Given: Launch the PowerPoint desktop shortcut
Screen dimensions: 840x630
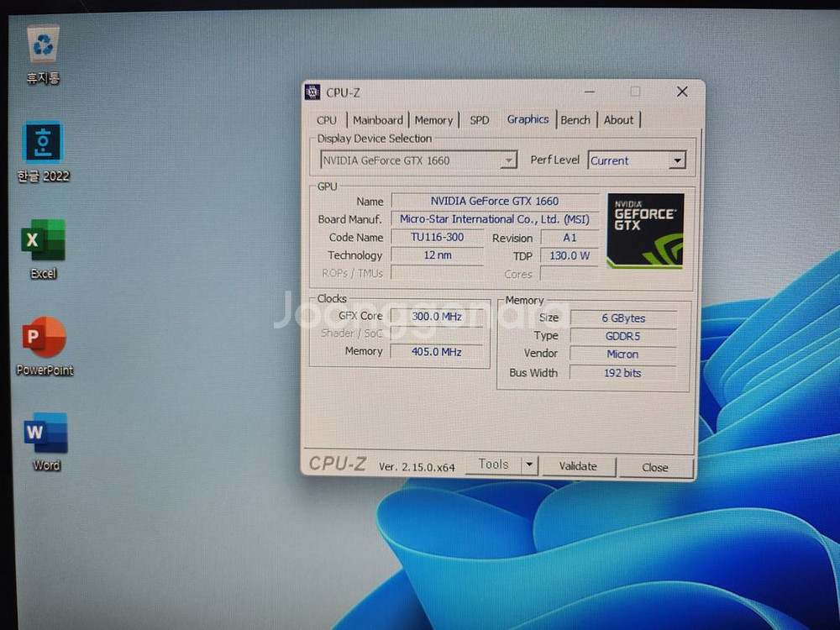Looking at the screenshot, I should pyautogui.click(x=45, y=347).
